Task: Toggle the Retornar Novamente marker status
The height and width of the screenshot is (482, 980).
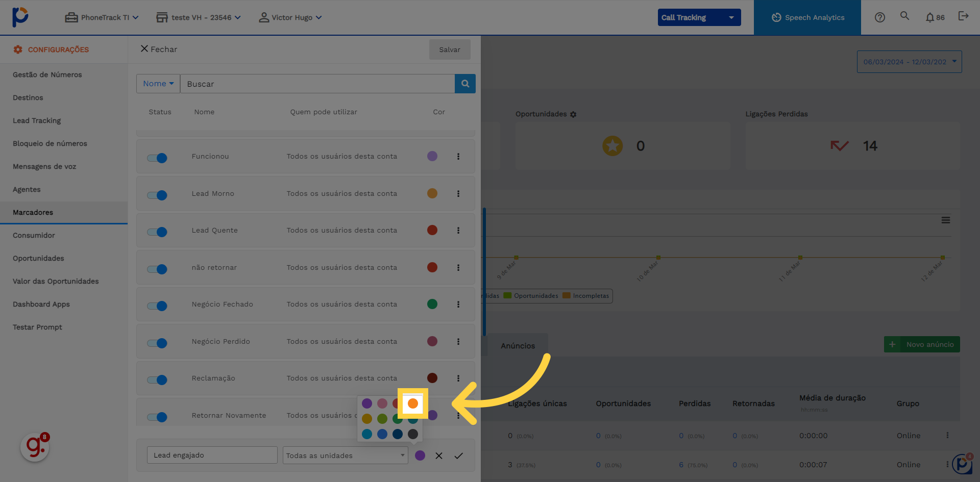Action: click(157, 417)
